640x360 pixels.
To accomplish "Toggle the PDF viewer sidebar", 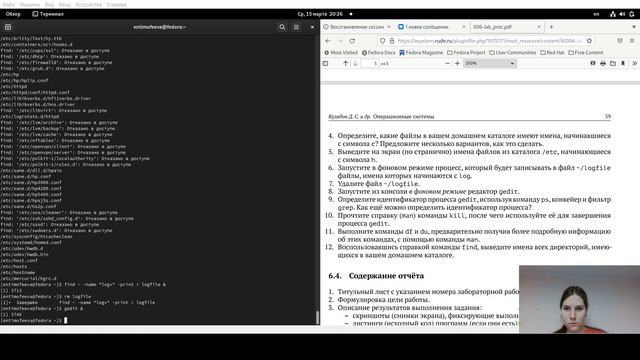I will [325, 63].
